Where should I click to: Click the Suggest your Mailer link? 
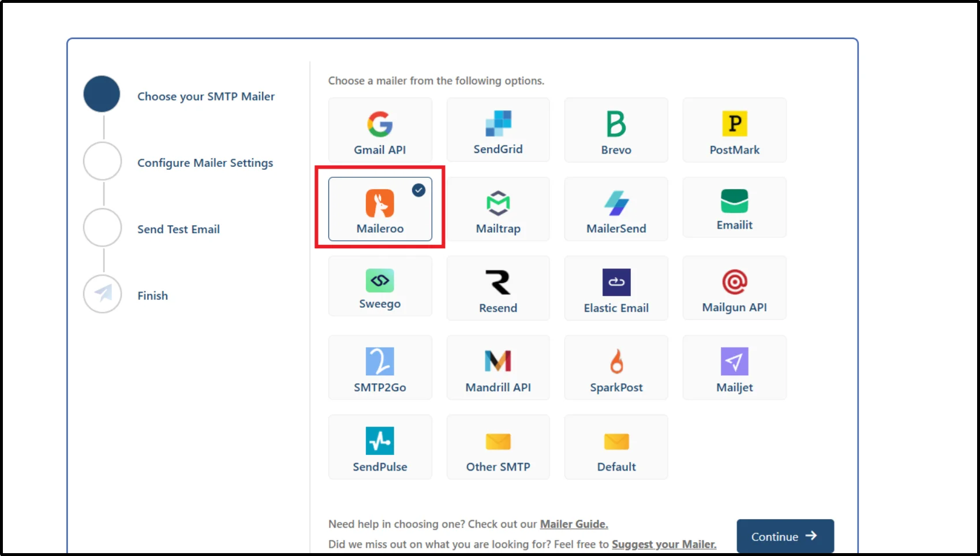pos(663,544)
